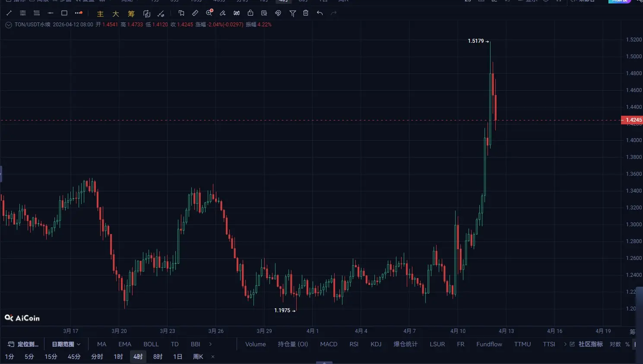Undo the last action with the back arrow
The width and height of the screenshot is (643, 364).
(x=320, y=13)
